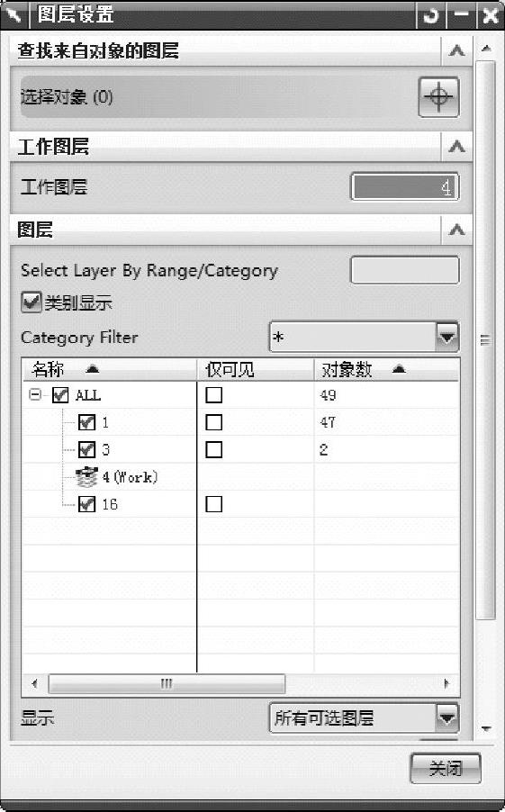The image size is (505, 812).
Task: Collapse the 工作图层 section
Action: 456,147
